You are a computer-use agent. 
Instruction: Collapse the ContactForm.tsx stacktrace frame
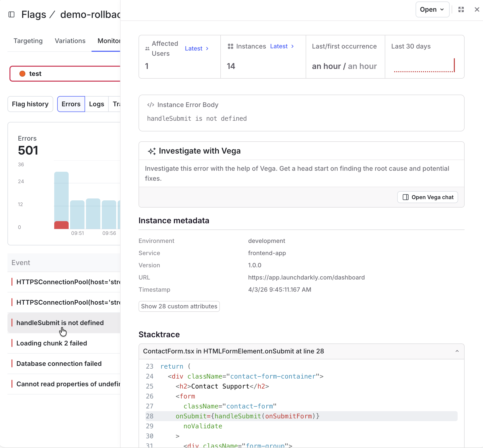[457, 351]
